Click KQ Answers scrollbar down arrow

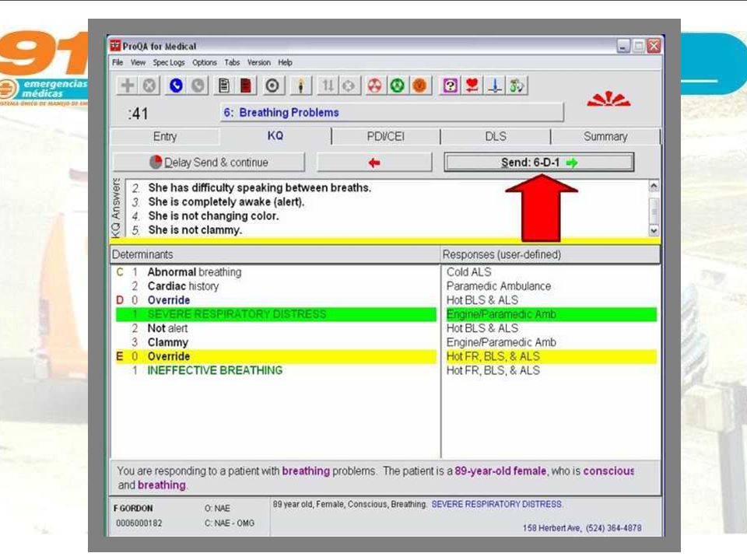point(654,230)
